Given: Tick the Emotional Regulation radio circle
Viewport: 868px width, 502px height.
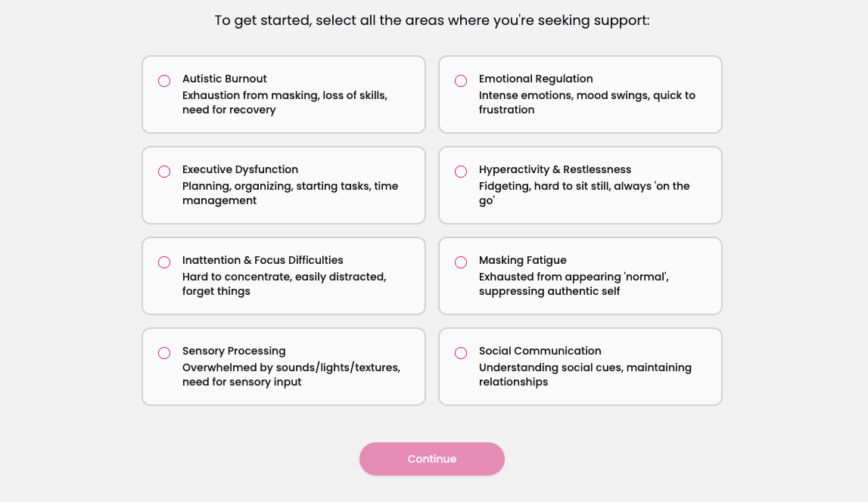Looking at the screenshot, I should tap(461, 81).
